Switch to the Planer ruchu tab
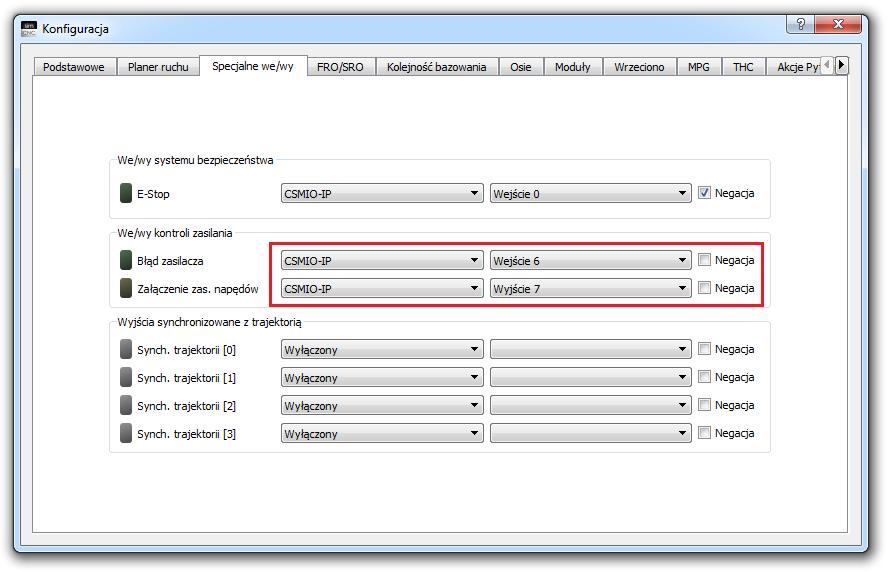Viewport: 889px width, 572px height. (158, 67)
